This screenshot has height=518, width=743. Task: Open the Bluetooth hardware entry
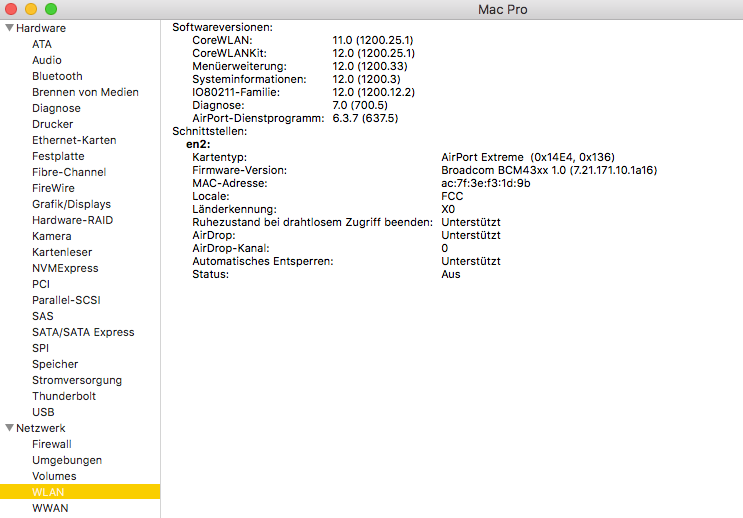57,76
